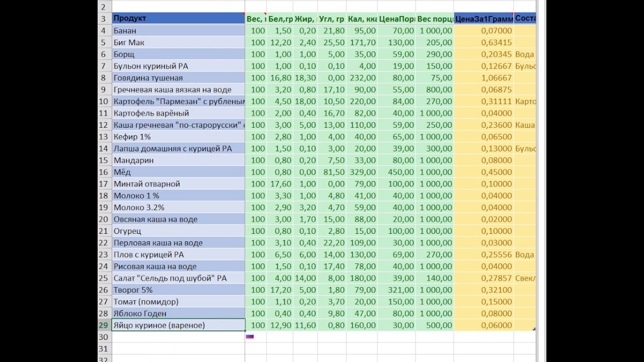Select row header number 29
The height and width of the screenshot is (362, 644).
point(104,325)
